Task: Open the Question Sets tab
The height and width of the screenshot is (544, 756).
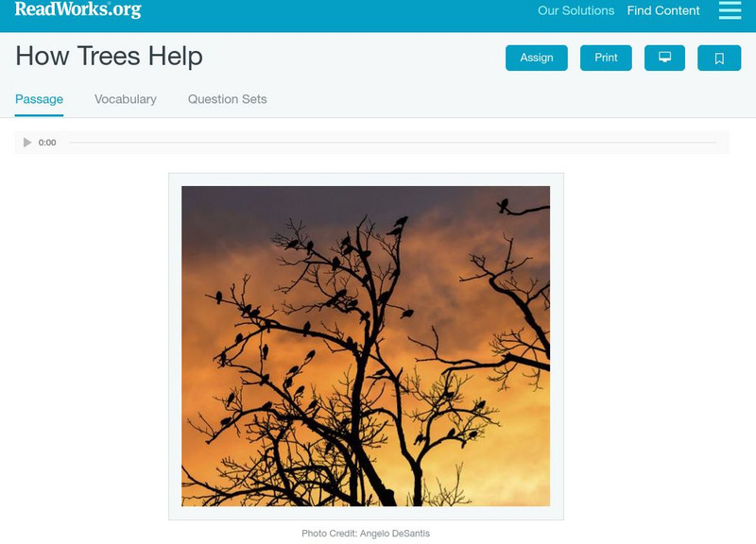Action: pos(227,99)
